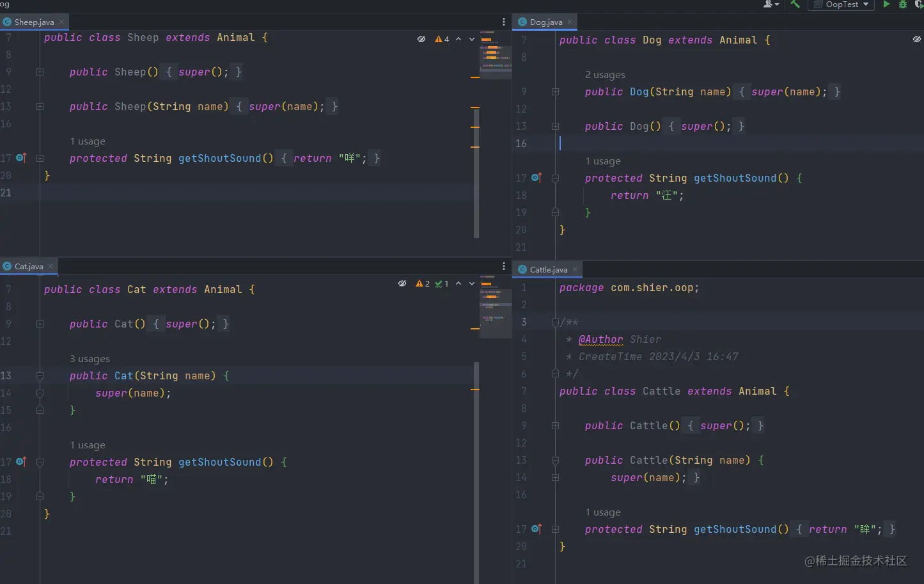
Task: Click the vertical scrollbar of the Cat.java editor
Action: 476,473
